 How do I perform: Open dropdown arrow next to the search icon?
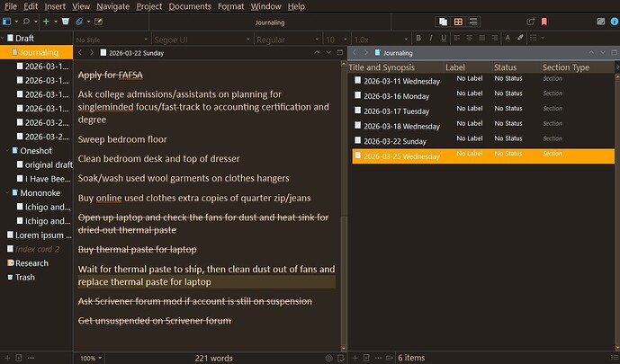[x=36, y=22]
